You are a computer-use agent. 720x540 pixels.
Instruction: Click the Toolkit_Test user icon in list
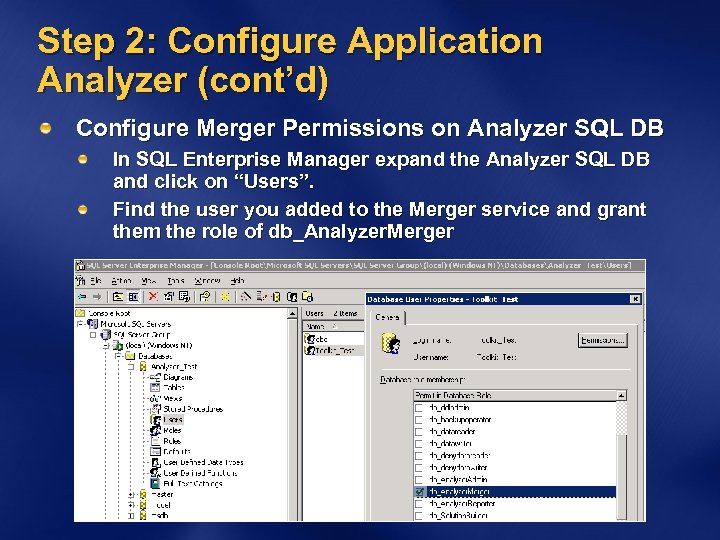(309, 350)
